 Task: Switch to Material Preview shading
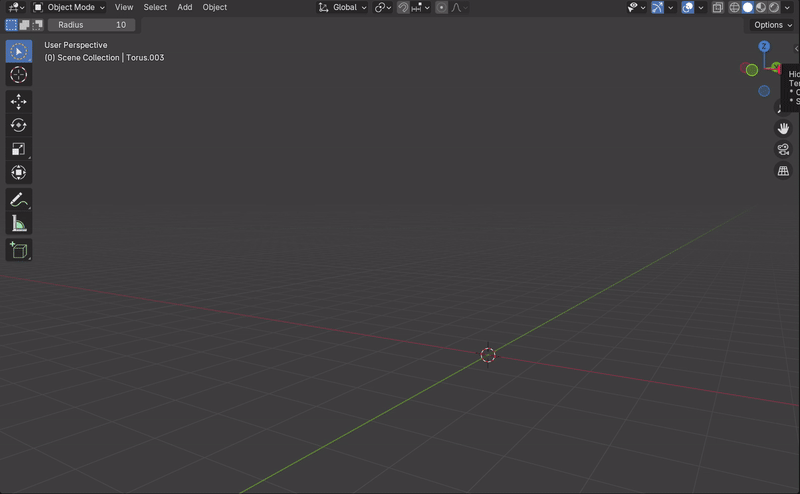click(x=761, y=7)
